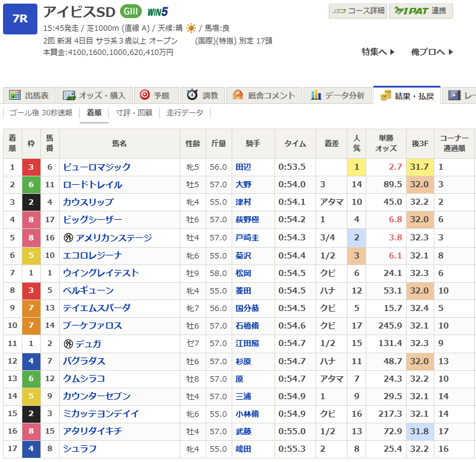Open horse シュラフ

(x=80, y=449)
